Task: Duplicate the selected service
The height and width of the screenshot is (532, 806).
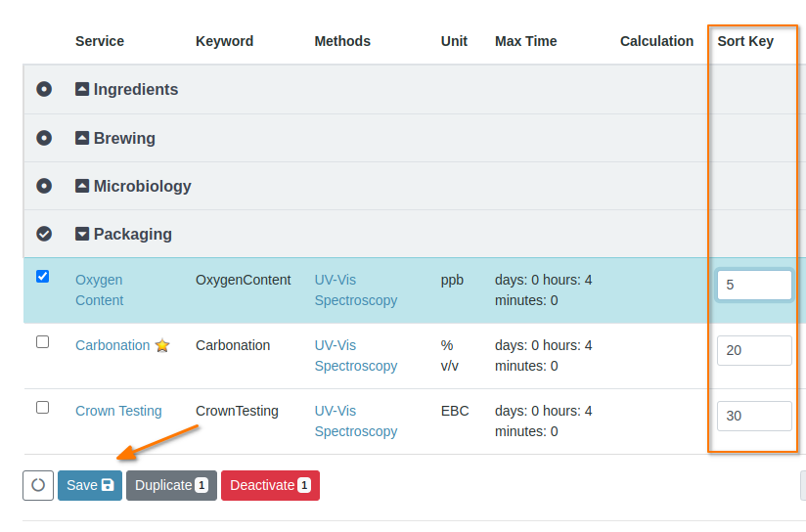Action: [171, 485]
